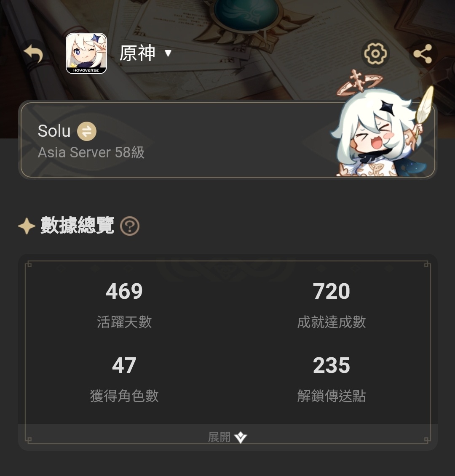Tap the back arrow icon
The height and width of the screenshot is (476, 455).
tap(33, 54)
